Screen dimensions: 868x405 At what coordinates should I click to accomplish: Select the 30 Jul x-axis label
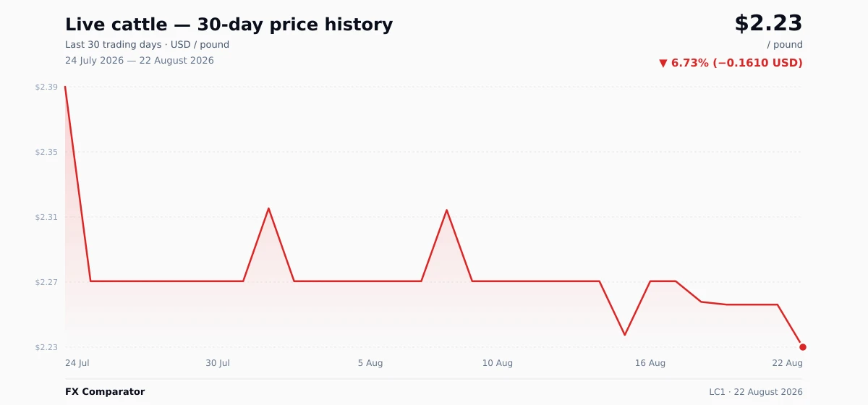pyautogui.click(x=218, y=363)
